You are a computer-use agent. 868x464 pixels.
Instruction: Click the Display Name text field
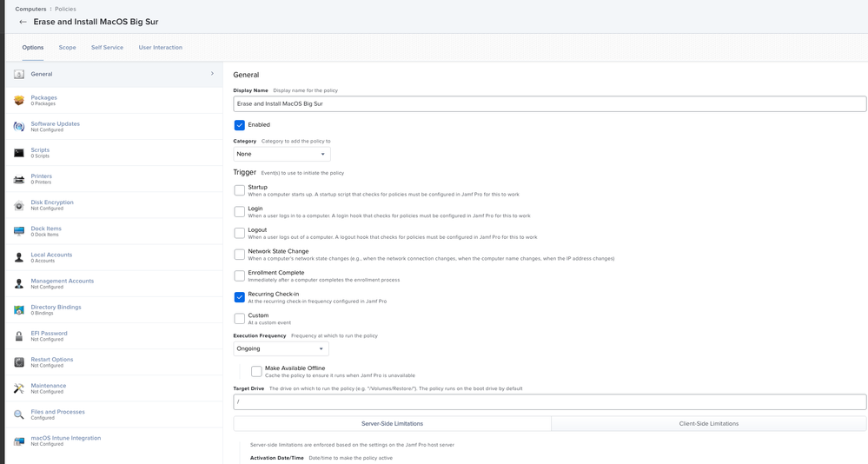pos(550,103)
